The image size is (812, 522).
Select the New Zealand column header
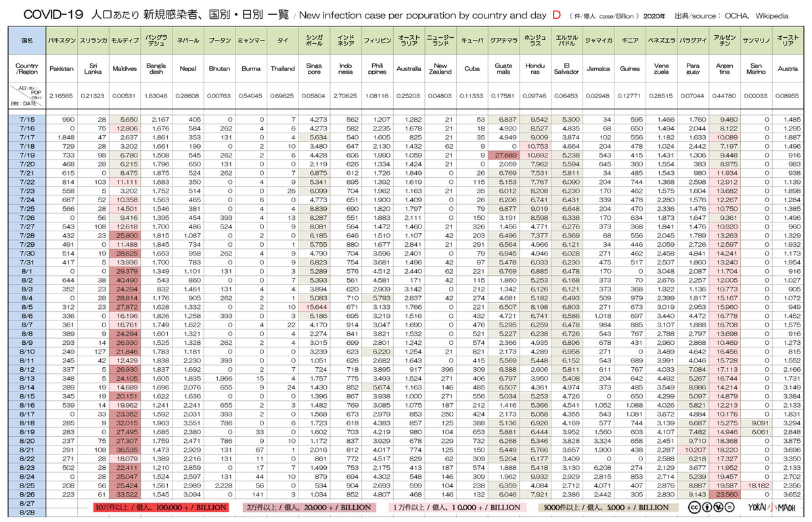(x=440, y=69)
